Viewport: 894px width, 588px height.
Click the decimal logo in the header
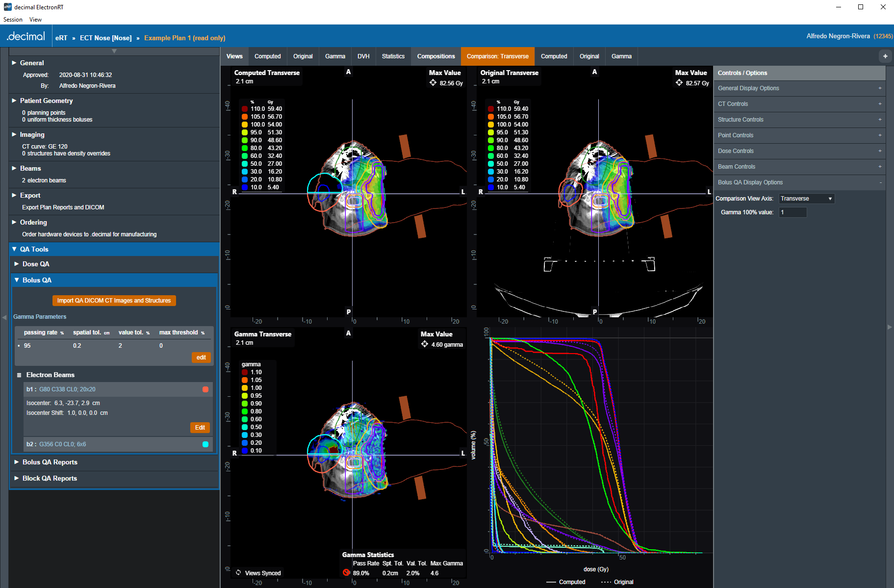coord(26,37)
